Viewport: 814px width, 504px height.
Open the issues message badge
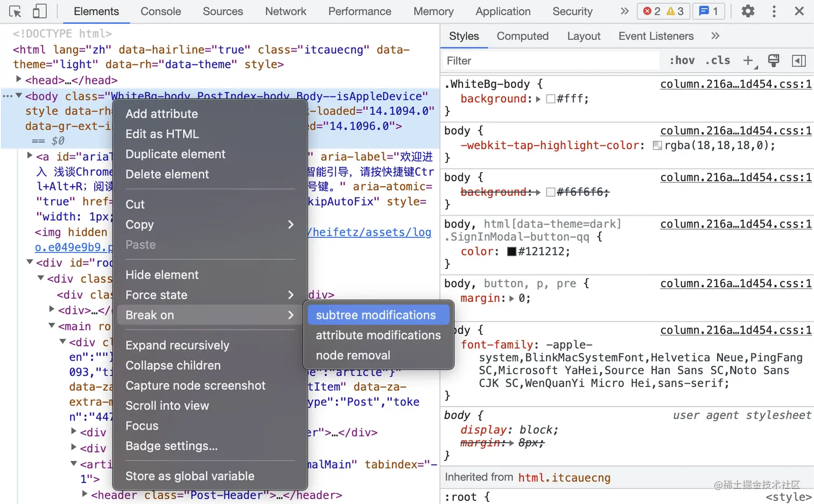[708, 11]
